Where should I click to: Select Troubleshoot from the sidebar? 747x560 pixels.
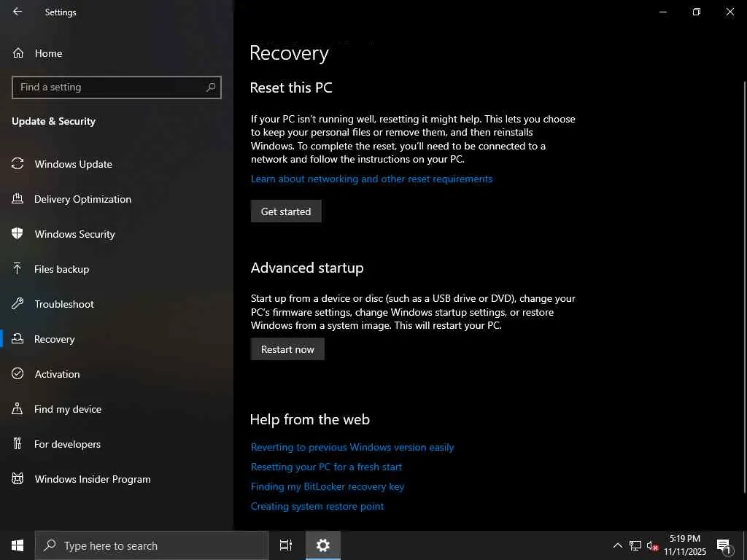pyautogui.click(x=64, y=304)
